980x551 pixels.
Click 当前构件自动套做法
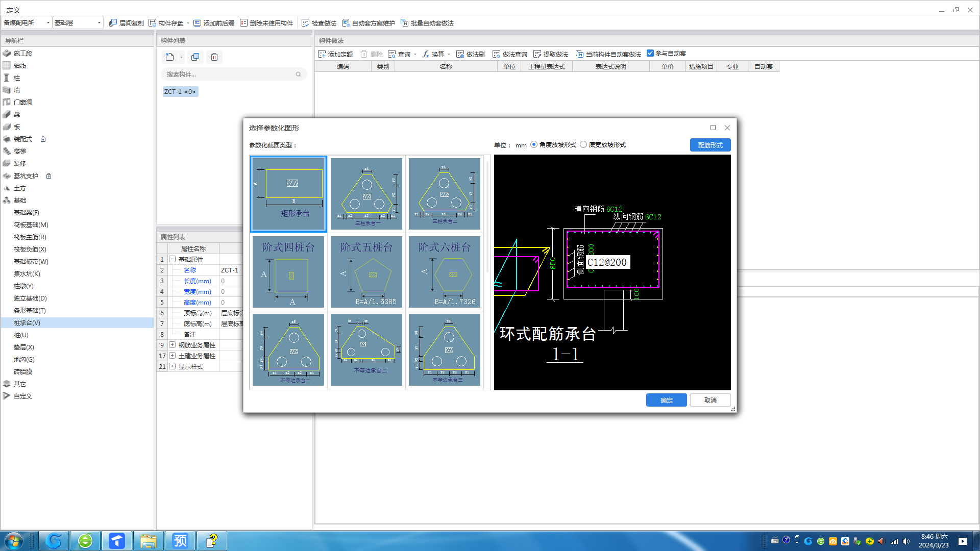coord(608,54)
